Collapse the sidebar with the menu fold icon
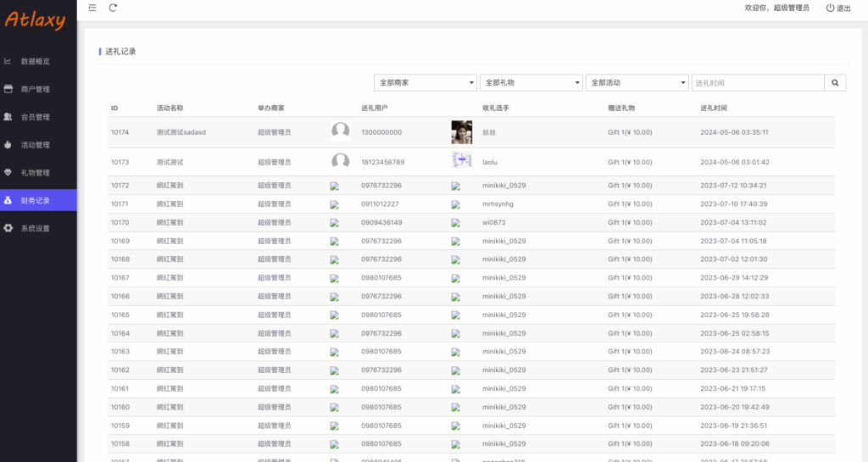This screenshot has width=868, height=462. pos(92,8)
